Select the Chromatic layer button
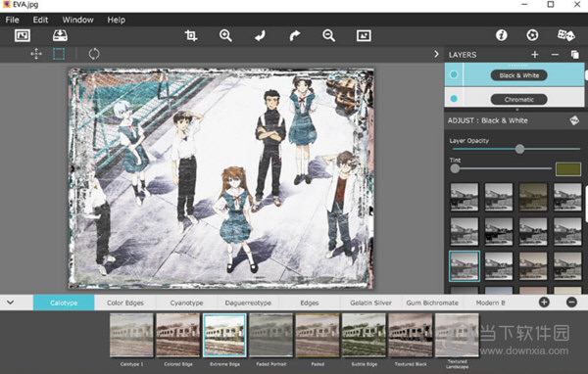The height and width of the screenshot is (374, 588). click(x=519, y=99)
